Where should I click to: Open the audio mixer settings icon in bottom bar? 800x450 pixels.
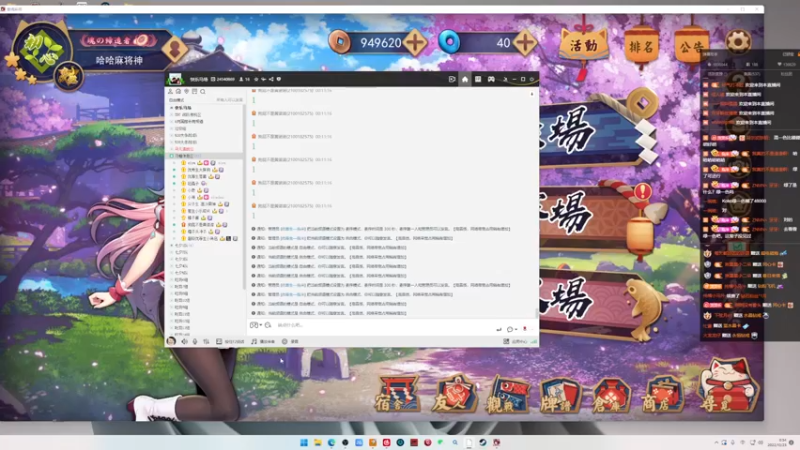point(206,341)
